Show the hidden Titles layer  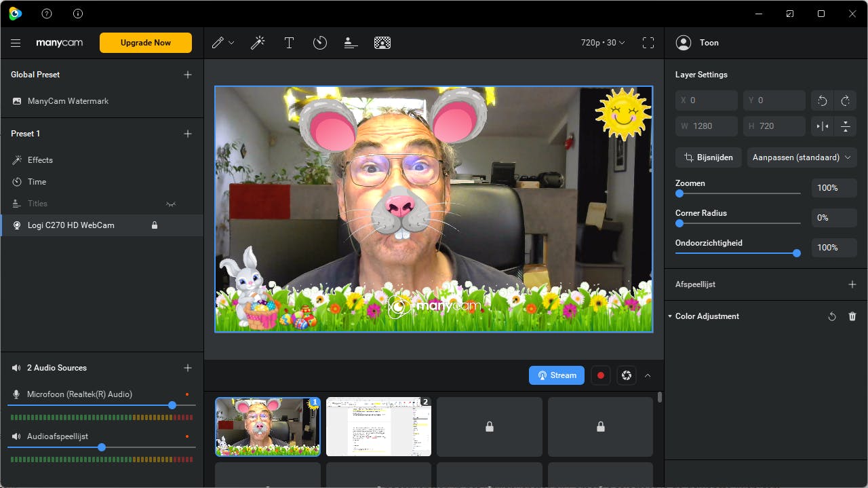(x=171, y=204)
